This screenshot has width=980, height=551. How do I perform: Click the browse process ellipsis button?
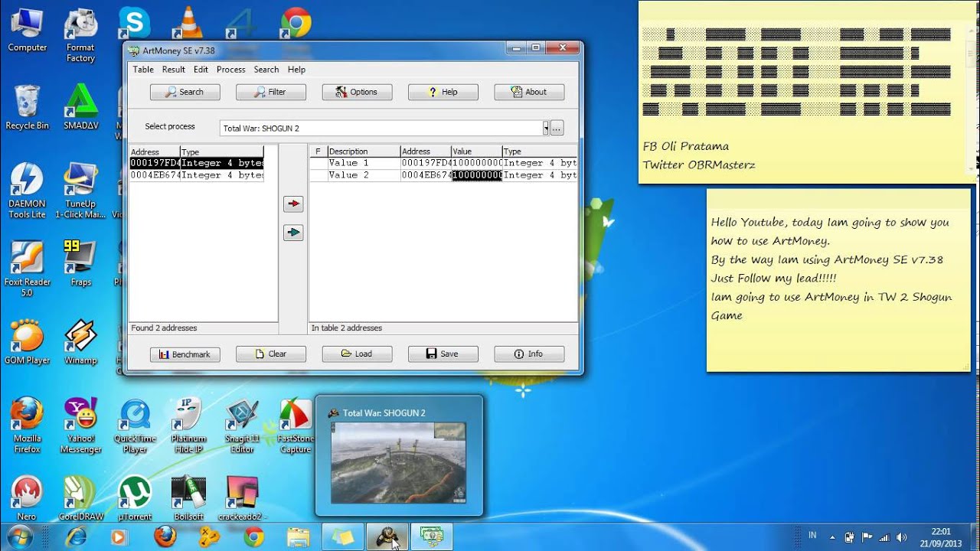pos(557,129)
